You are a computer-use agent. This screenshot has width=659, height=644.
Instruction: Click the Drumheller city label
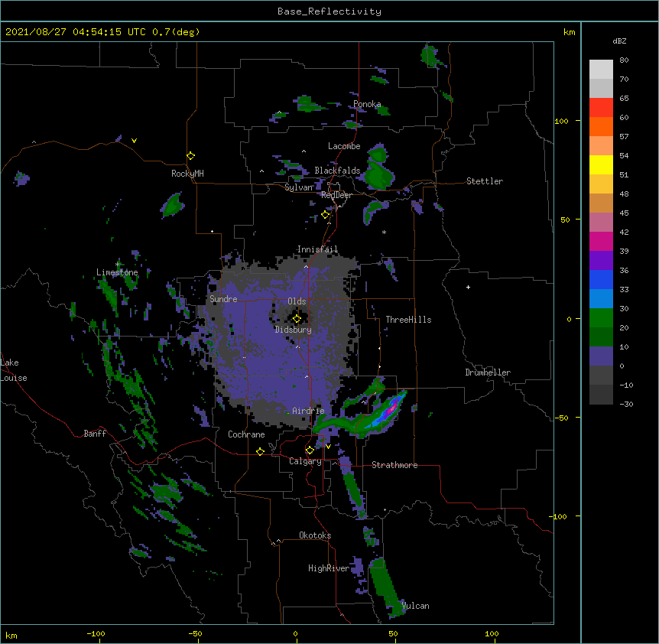pyautogui.click(x=488, y=372)
